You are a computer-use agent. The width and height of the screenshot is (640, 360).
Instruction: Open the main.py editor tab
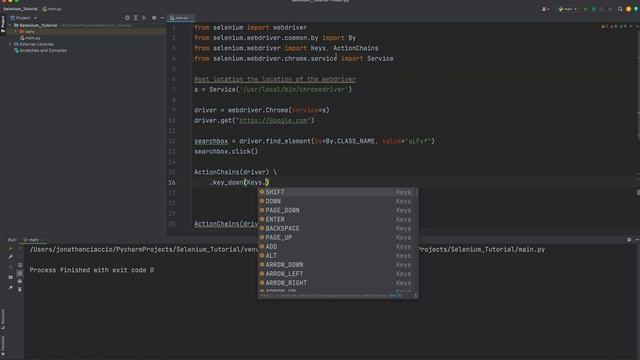pyautogui.click(x=180, y=18)
